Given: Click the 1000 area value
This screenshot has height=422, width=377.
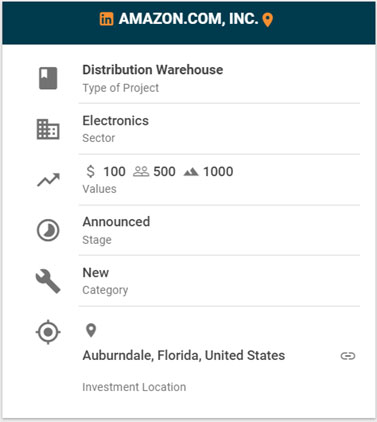Looking at the screenshot, I should click(x=218, y=172).
